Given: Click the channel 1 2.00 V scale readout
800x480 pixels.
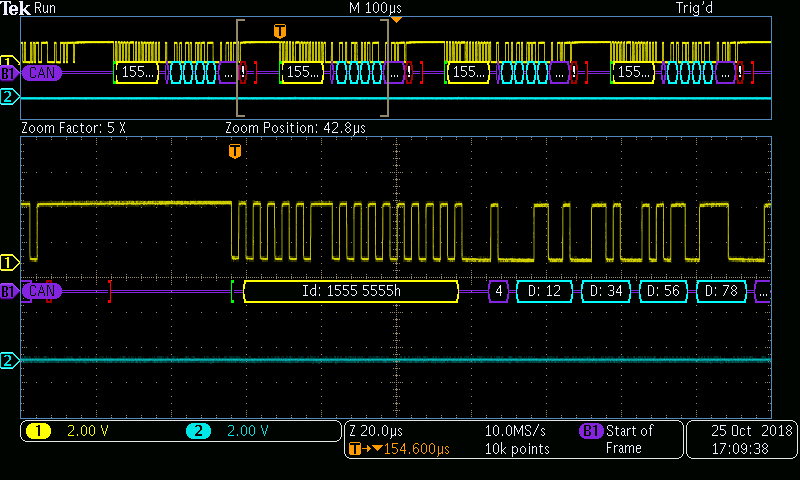Looking at the screenshot, I should pos(88,431).
